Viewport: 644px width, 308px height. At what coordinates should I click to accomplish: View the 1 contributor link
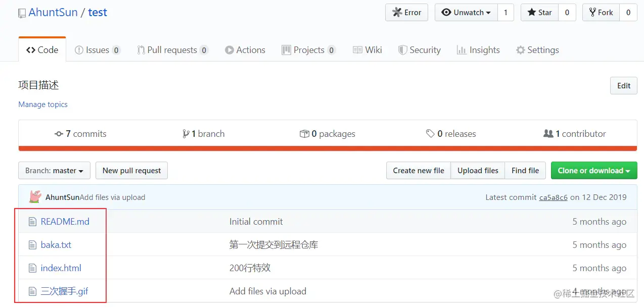(x=575, y=134)
